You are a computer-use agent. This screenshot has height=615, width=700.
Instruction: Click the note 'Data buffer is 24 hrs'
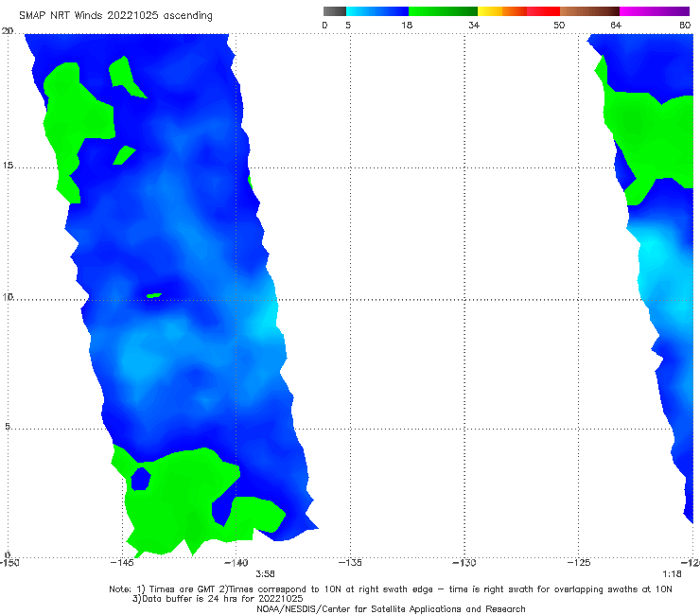[x=190, y=599]
